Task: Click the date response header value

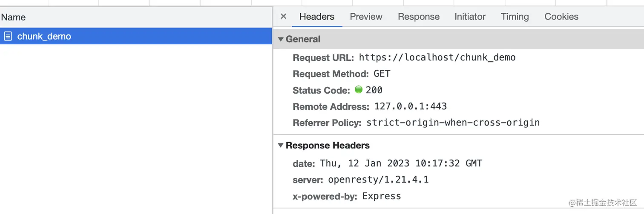Action: click(x=401, y=163)
